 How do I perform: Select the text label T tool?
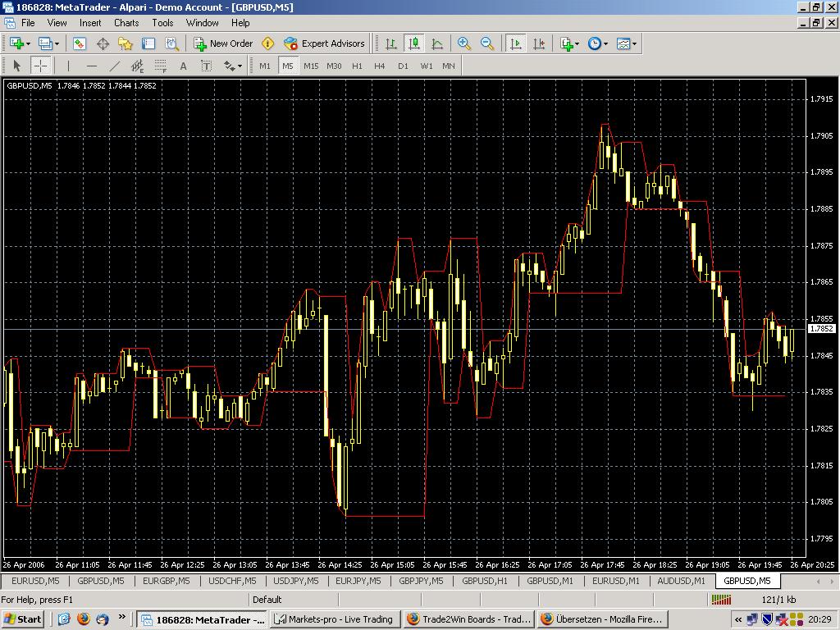(x=206, y=66)
